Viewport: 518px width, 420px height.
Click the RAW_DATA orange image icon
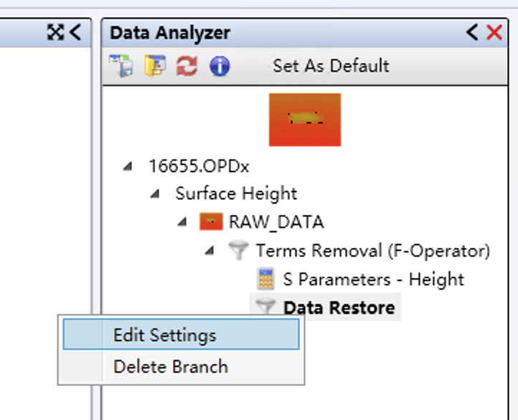click(211, 222)
